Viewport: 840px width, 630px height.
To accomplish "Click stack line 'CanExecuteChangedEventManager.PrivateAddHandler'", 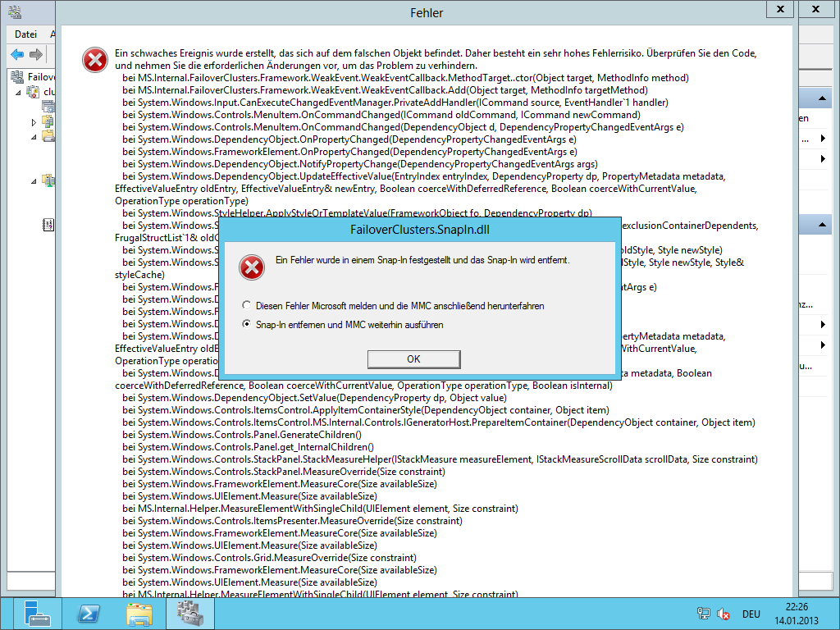I will 395,103.
